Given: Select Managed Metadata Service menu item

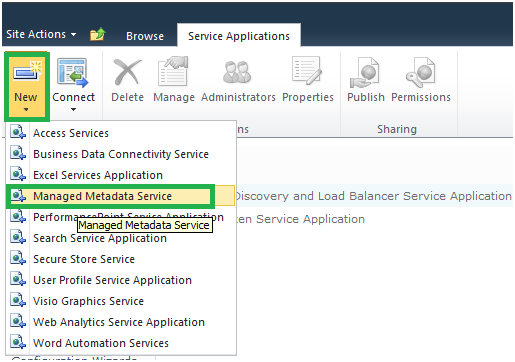Looking at the screenshot, I should pos(121,196).
